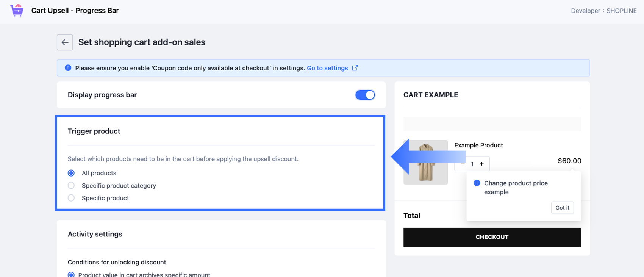Click the external link icon beside settings

(x=355, y=68)
